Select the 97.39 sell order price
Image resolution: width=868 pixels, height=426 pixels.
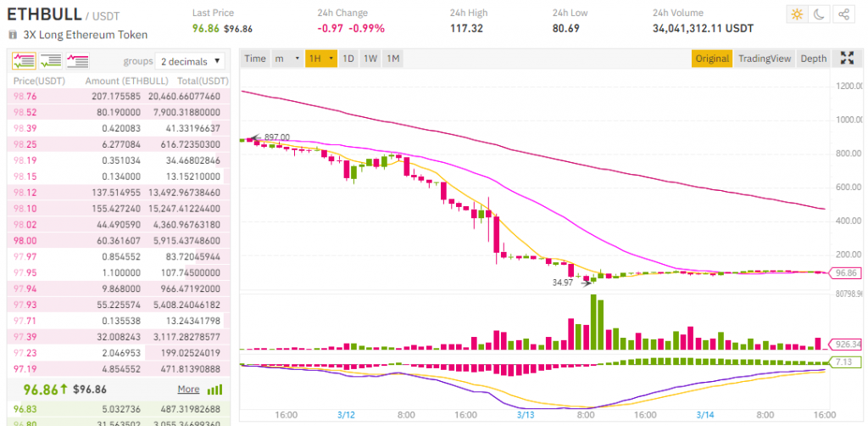click(24, 338)
